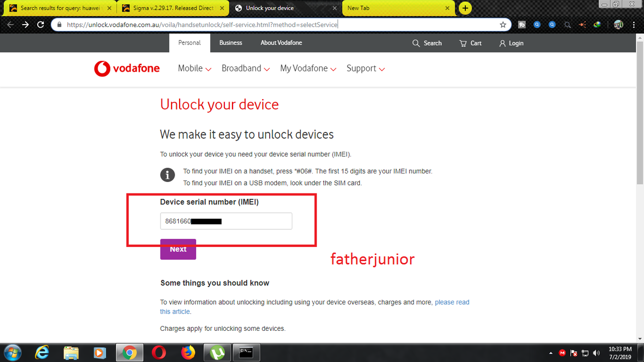
Task: Expand the Mobile menu
Action: (x=195, y=68)
